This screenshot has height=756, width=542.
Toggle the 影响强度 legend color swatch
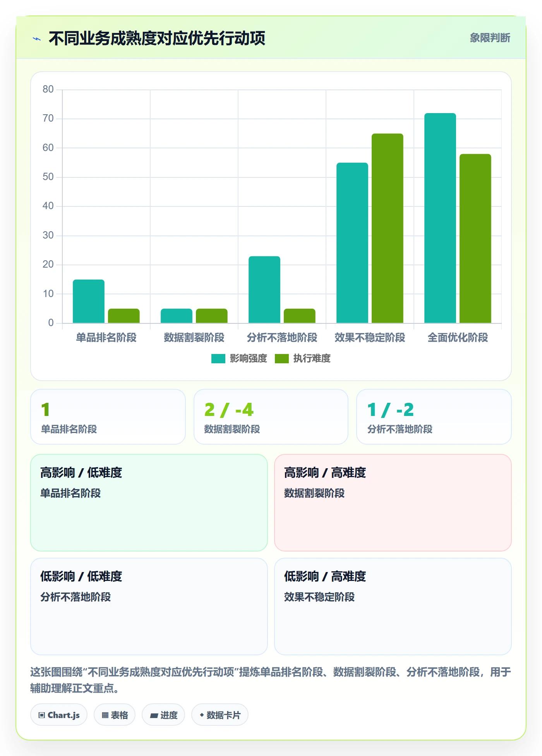(218, 359)
